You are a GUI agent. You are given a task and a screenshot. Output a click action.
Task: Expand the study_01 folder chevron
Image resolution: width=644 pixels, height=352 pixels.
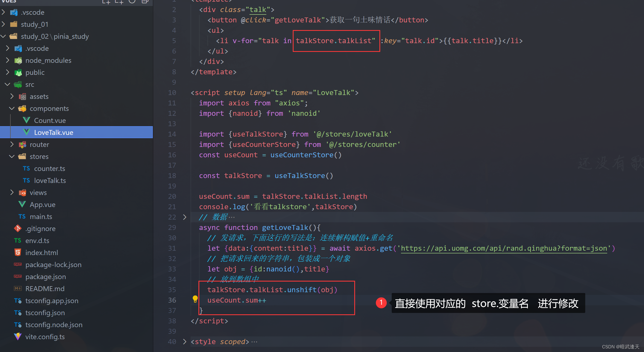click(3, 24)
